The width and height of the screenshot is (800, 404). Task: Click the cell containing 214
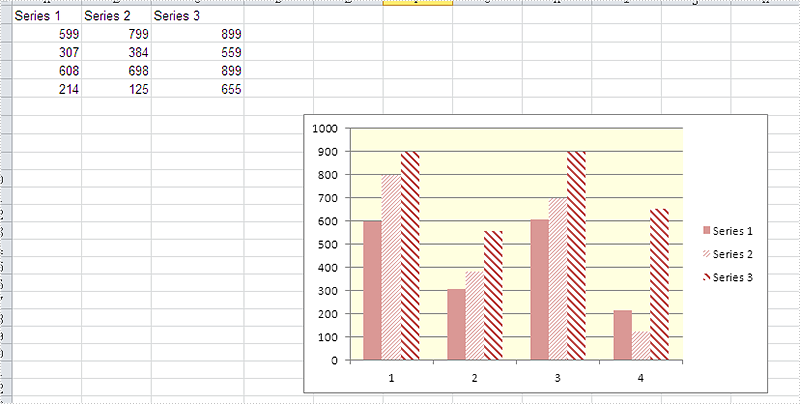(x=46, y=89)
